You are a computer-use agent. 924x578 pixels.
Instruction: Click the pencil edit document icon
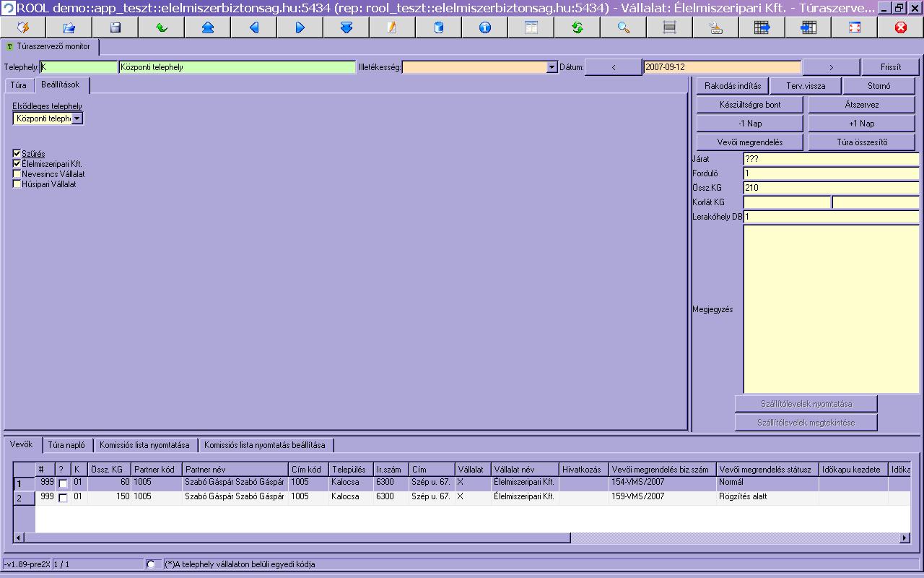[x=393, y=27]
